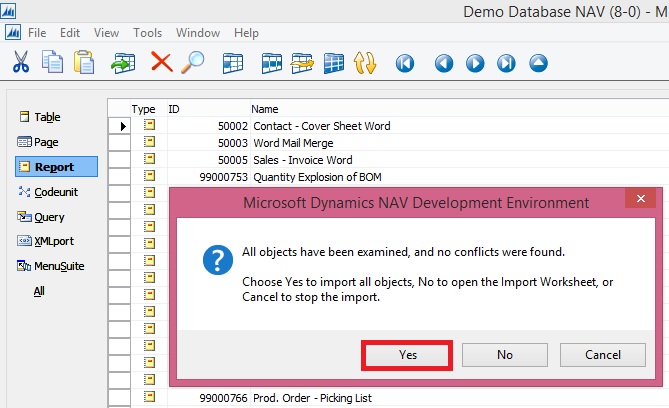
Task: Click the Paste clipboard icon
Action: pos(83,63)
